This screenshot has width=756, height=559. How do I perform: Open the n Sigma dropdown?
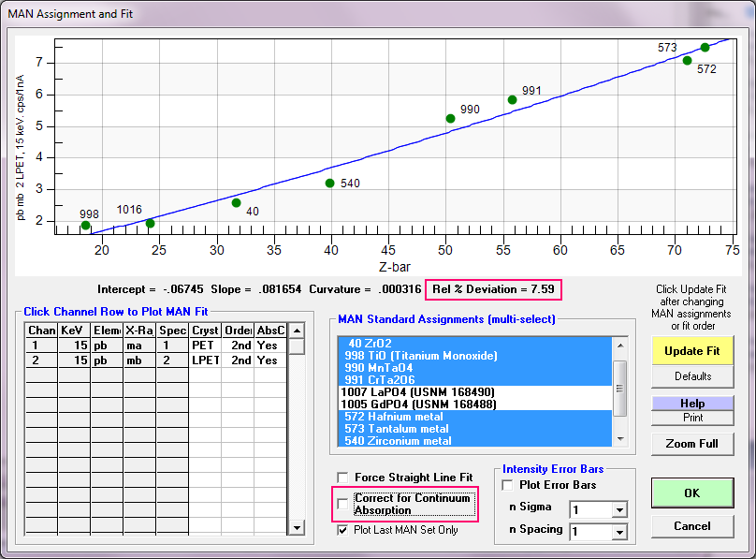point(618,509)
